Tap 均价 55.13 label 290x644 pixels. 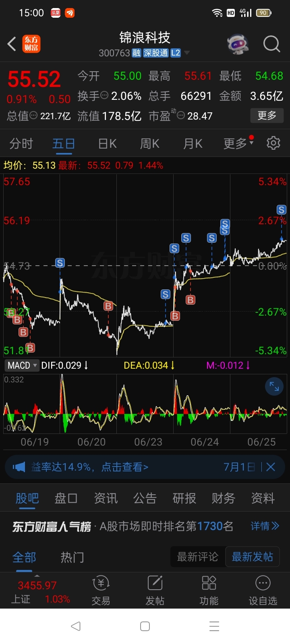[x=29, y=165]
